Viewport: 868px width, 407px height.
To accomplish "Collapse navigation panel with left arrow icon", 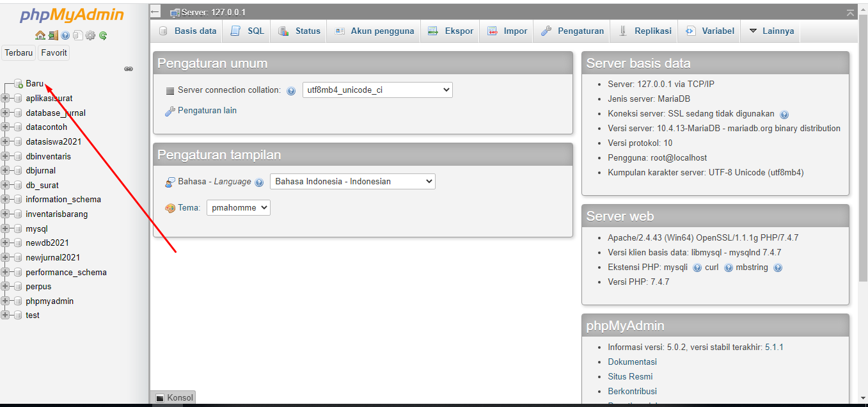I will tap(155, 12).
